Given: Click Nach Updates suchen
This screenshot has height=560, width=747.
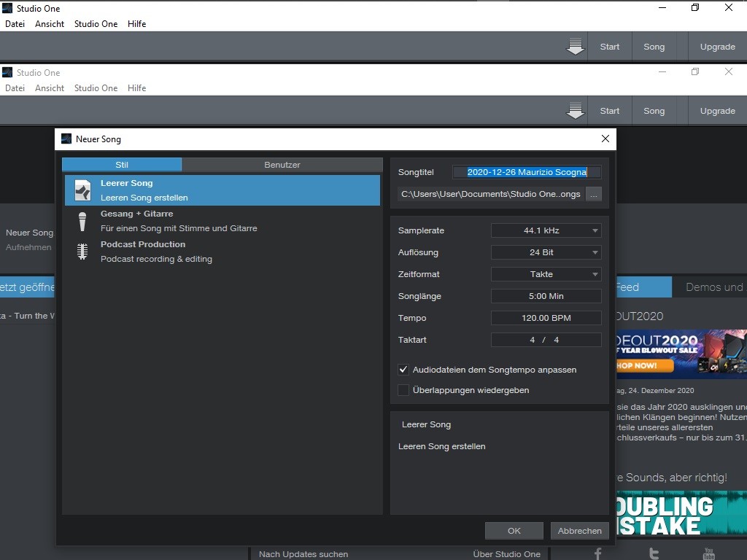Looking at the screenshot, I should [303, 554].
